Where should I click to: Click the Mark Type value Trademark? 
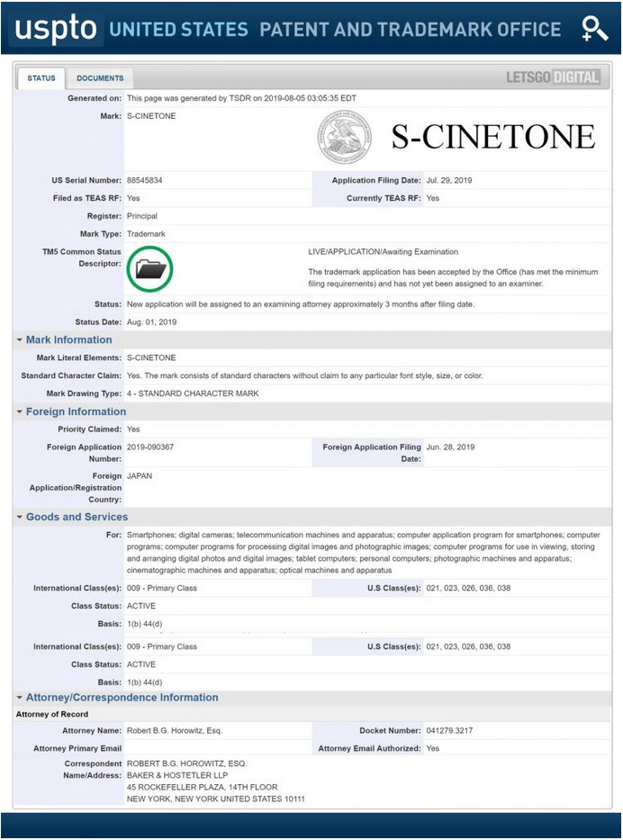click(x=146, y=234)
